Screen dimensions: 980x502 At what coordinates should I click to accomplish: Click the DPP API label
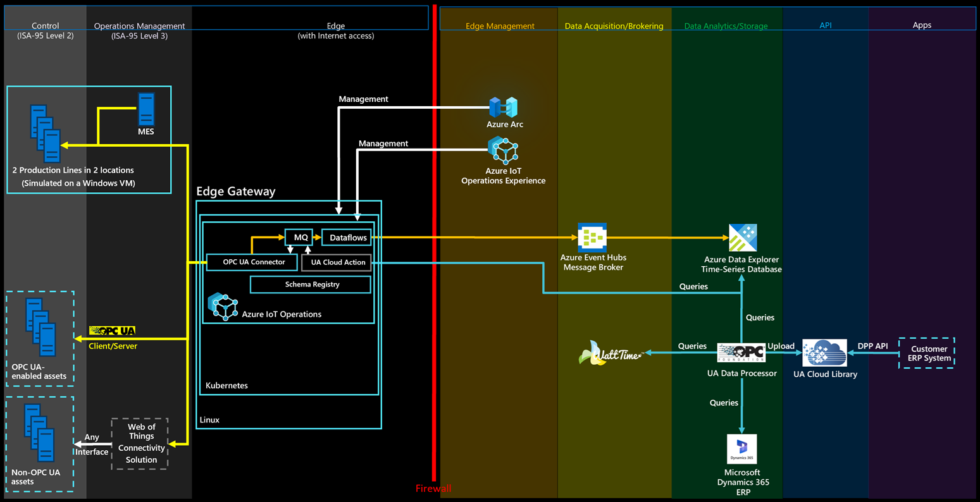872,346
